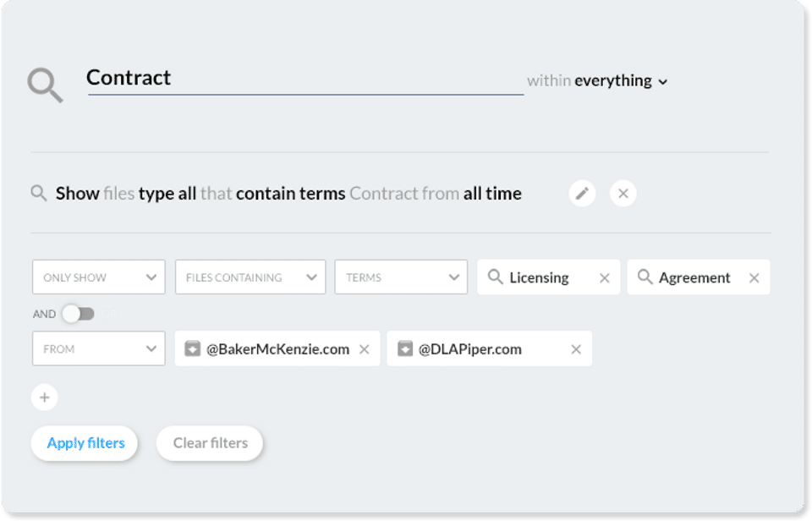Remove the Agreement term chip
Screen dimensions: 812x521
(x=754, y=278)
